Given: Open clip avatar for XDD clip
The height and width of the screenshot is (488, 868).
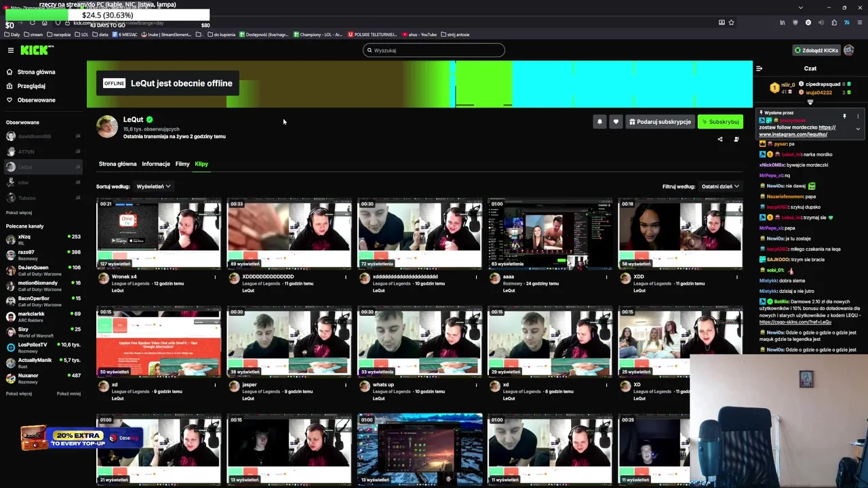Looking at the screenshot, I should (x=625, y=278).
